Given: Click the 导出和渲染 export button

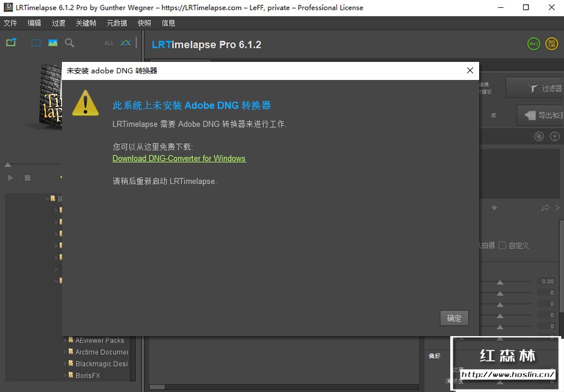Looking at the screenshot, I should [541, 115].
